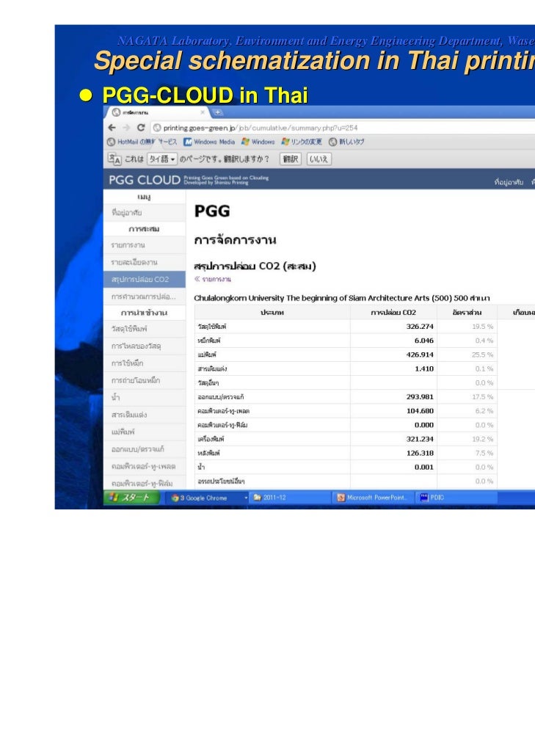Viewport: 535px width, 756px height.
Task: Click the value 321.234 in the table
Action: point(420,439)
